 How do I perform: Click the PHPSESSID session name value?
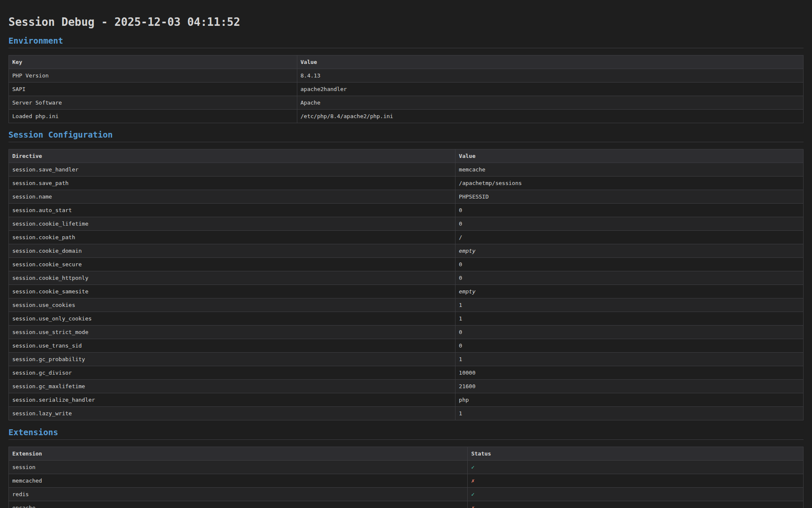click(x=474, y=197)
